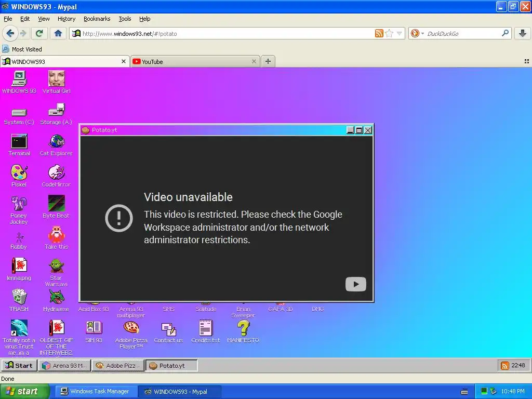Close the YouTube tab

pyautogui.click(x=254, y=61)
